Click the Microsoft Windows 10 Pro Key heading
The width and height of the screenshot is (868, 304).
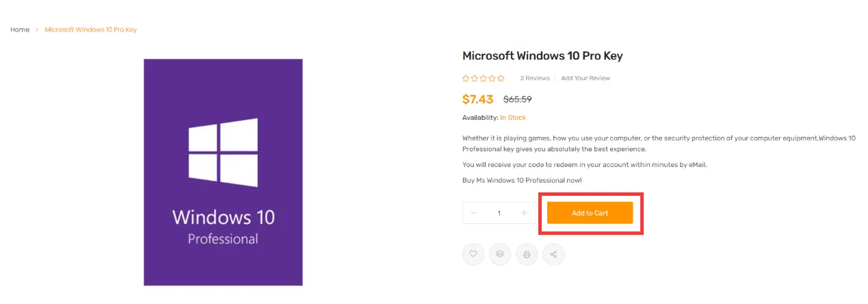click(542, 56)
